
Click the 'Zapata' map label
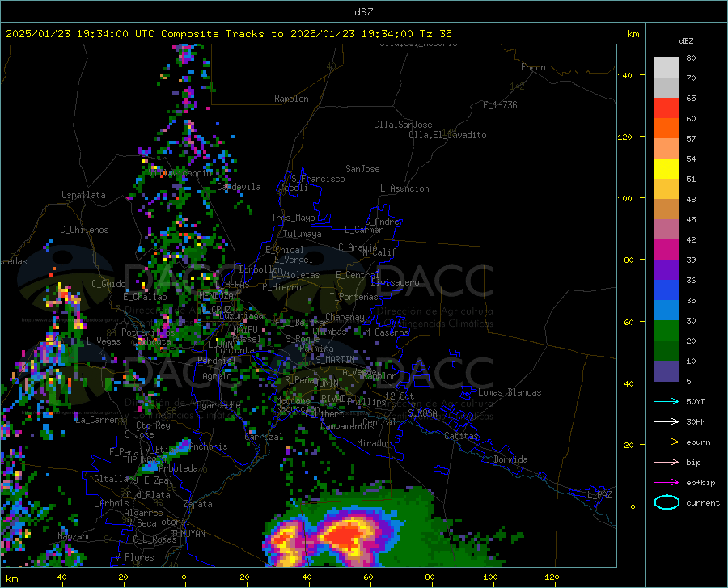click(x=198, y=504)
